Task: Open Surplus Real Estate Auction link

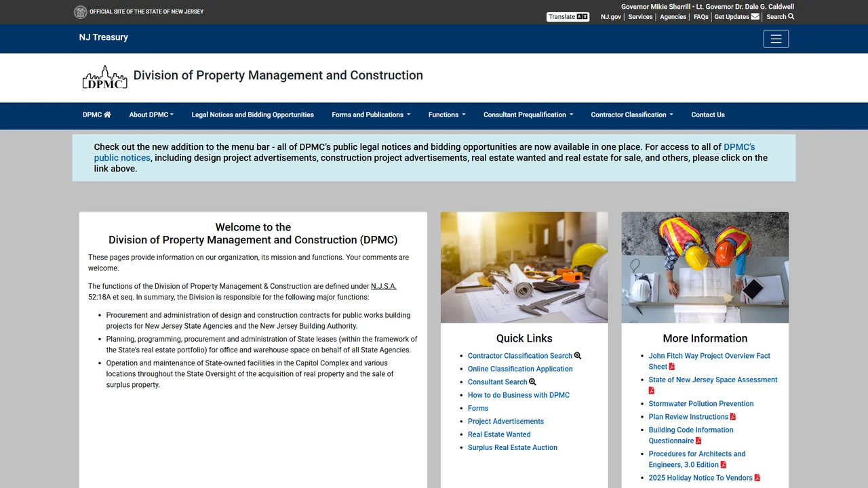Action: pyautogui.click(x=513, y=448)
